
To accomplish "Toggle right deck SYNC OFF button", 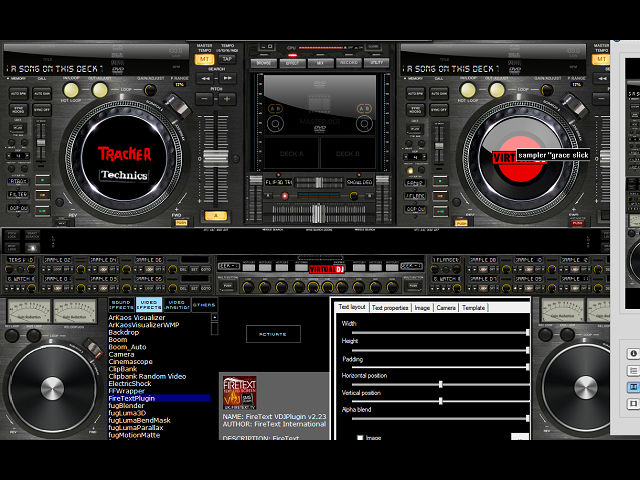I will coord(439,110).
